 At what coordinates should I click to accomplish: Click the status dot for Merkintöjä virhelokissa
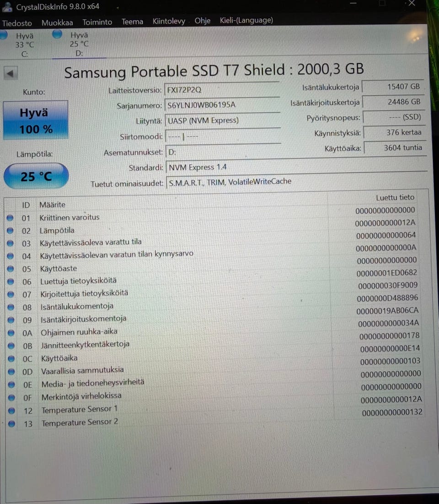[11, 398]
